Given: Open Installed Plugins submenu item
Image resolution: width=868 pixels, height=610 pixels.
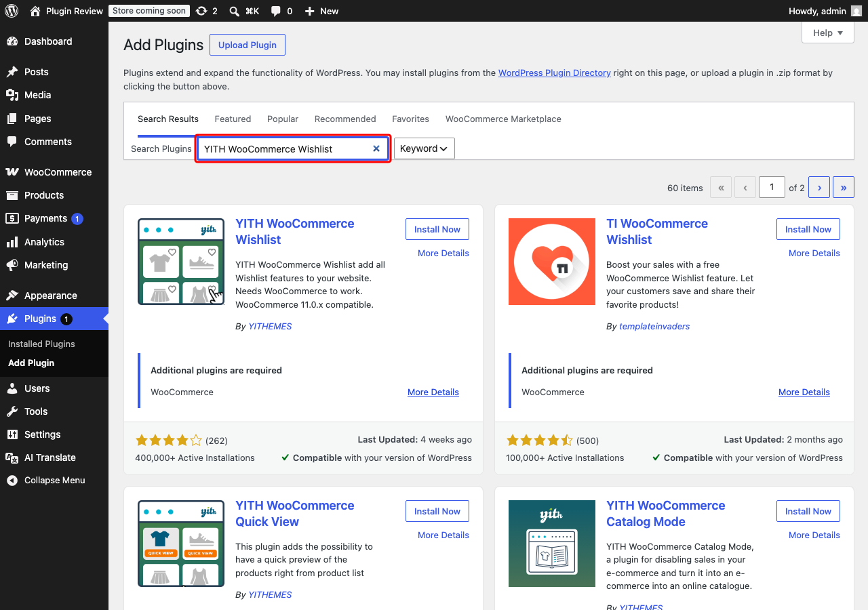Looking at the screenshot, I should pyautogui.click(x=41, y=344).
